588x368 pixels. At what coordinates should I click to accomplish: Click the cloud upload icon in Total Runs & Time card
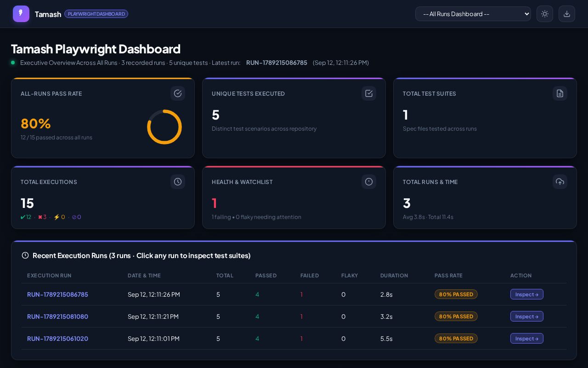pos(560,182)
